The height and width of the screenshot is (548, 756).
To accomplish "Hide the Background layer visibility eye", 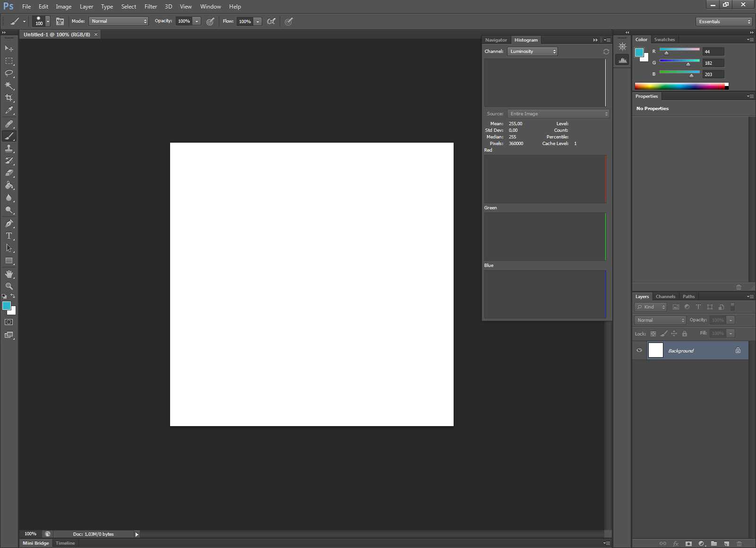I will click(x=639, y=351).
